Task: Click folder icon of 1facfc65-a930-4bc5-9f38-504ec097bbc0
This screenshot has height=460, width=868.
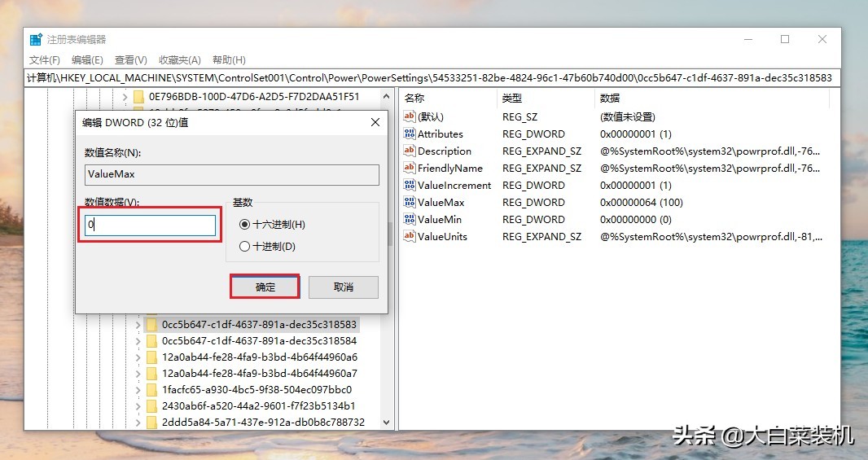Action: (x=151, y=390)
